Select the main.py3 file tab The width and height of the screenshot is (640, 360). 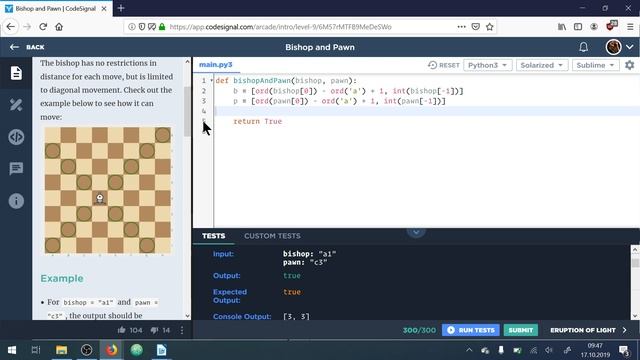point(216,64)
